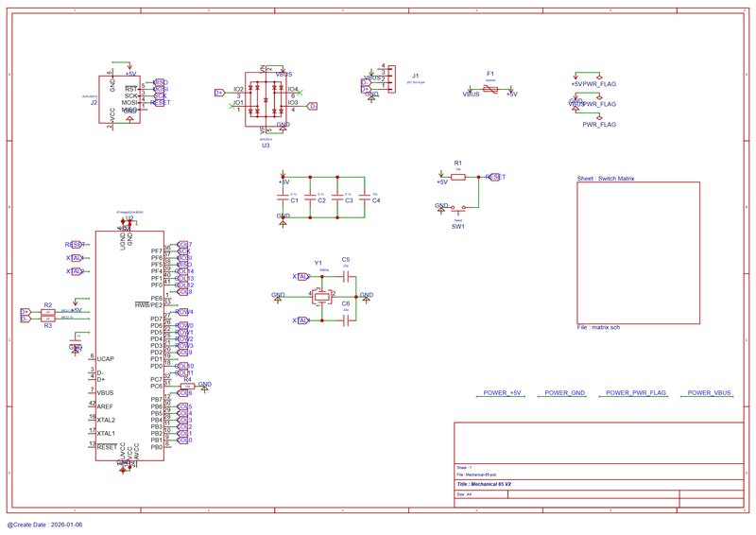The image size is (756, 535).
Task: Select the ROW2 net label
Action: pos(183,339)
